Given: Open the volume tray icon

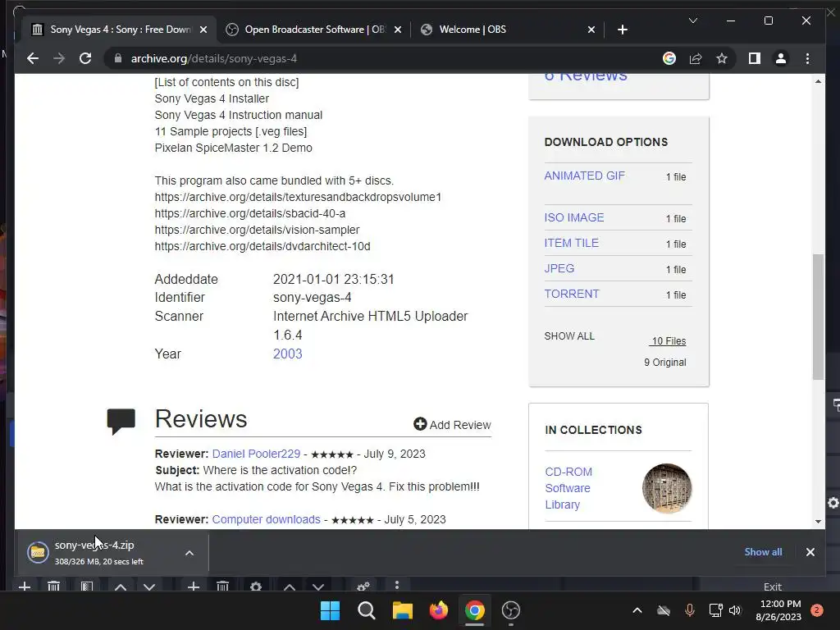Looking at the screenshot, I should point(735,610).
